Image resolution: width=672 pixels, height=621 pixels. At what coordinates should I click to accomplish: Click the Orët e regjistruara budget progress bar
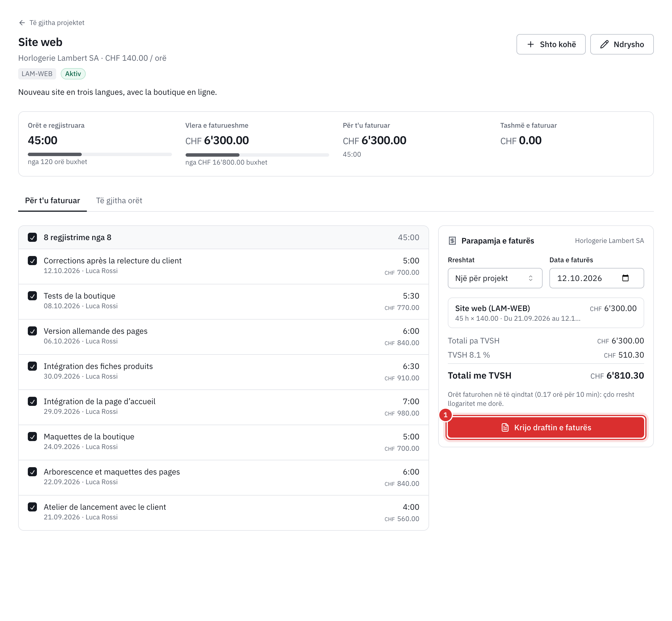tap(100, 154)
